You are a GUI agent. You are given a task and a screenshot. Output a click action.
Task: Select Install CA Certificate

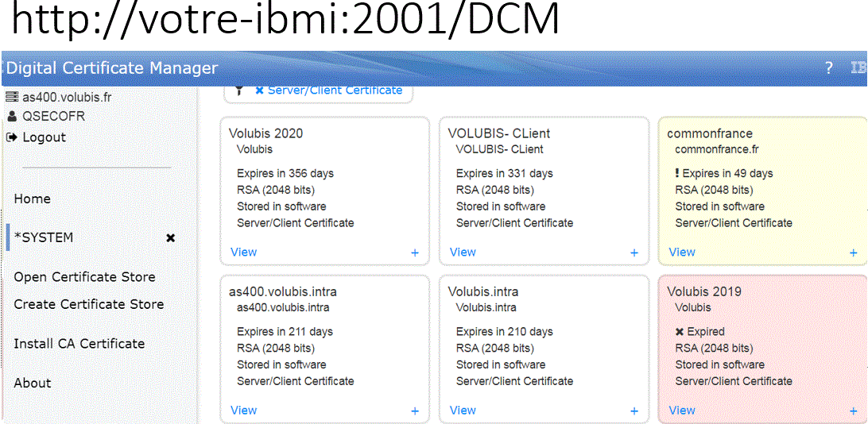[x=79, y=343]
